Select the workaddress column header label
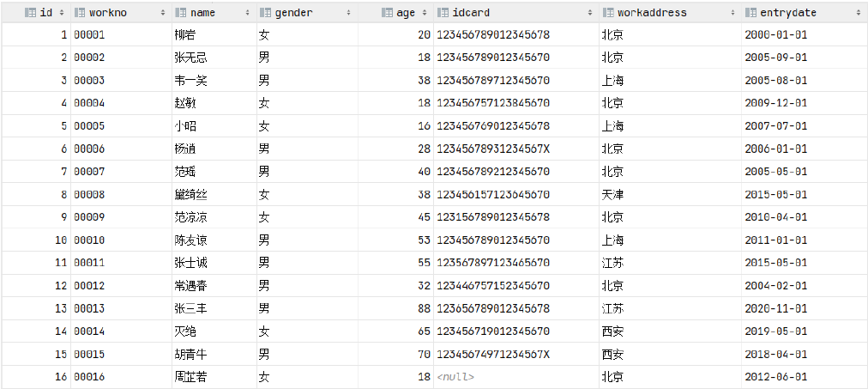 [x=657, y=13]
